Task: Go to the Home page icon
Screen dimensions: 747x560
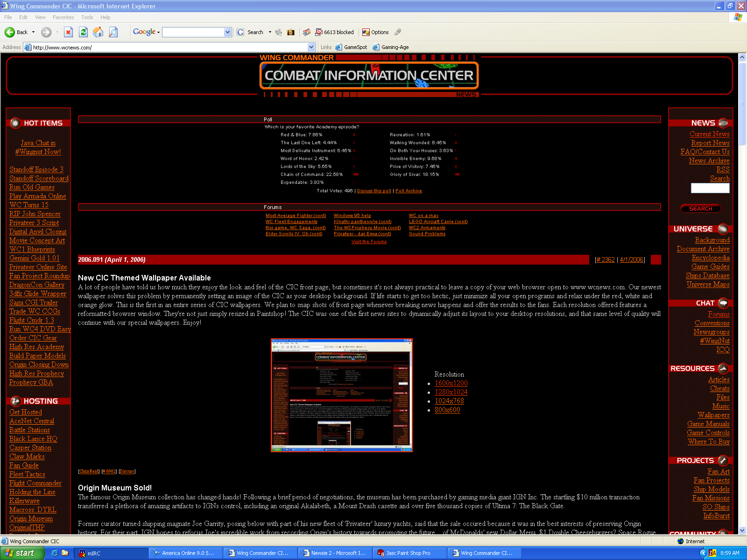Action: click(98, 32)
